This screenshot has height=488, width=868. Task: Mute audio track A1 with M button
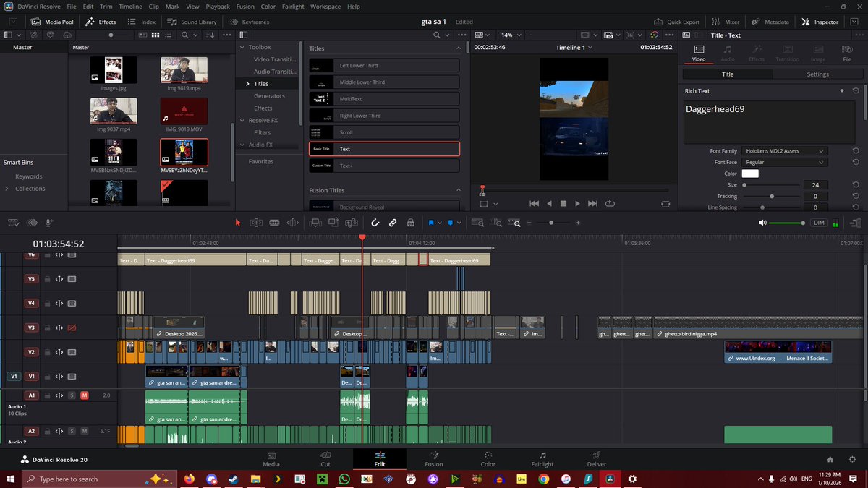(85, 395)
